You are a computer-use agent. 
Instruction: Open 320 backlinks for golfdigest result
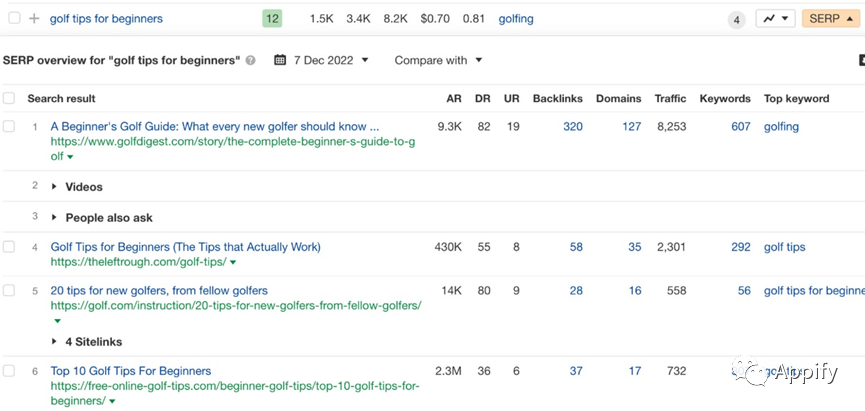tap(573, 126)
